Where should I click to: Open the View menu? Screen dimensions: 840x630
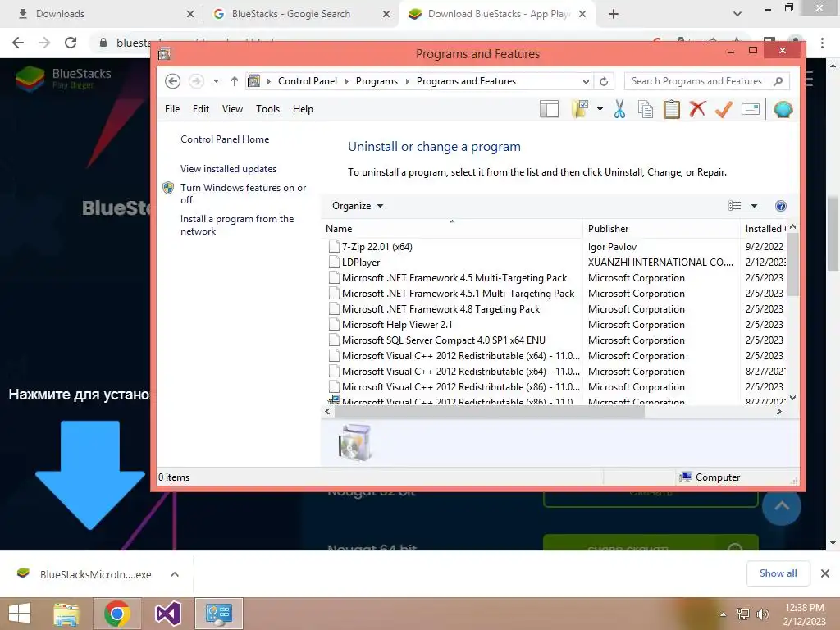click(x=232, y=109)
